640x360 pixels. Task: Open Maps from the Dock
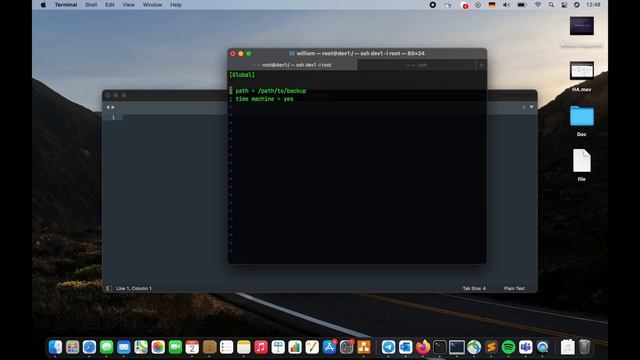click(x=141, y=347)
